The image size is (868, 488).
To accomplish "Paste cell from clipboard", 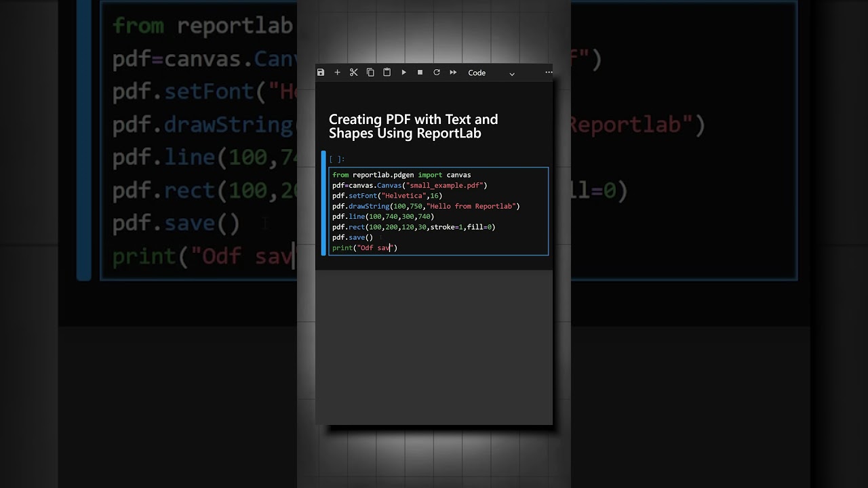I will (x=387, y=73).
